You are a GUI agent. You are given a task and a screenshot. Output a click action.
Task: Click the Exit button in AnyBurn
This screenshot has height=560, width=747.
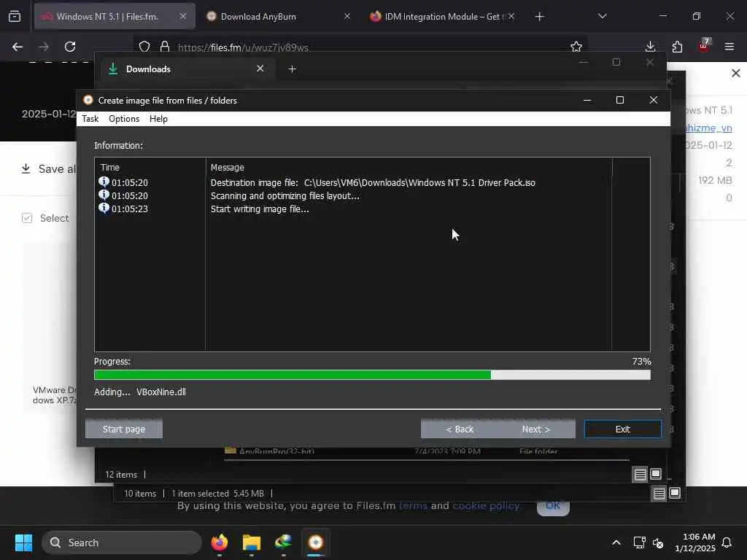click(623, 429)
